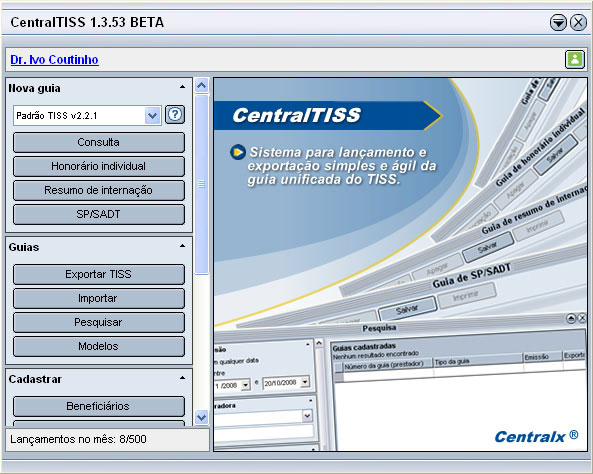Click the Honorário individual button
The height and width of the screenshot is (474, 593).
click(99, 166)
